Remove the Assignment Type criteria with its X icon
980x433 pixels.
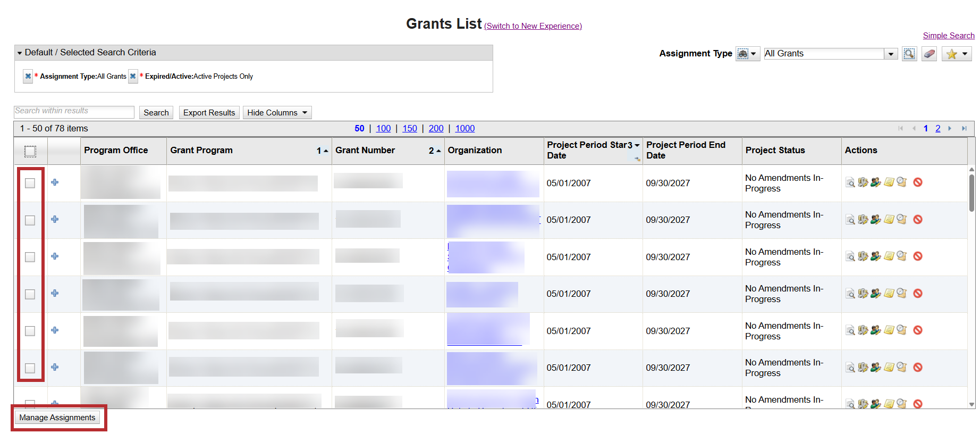[28, 76]
